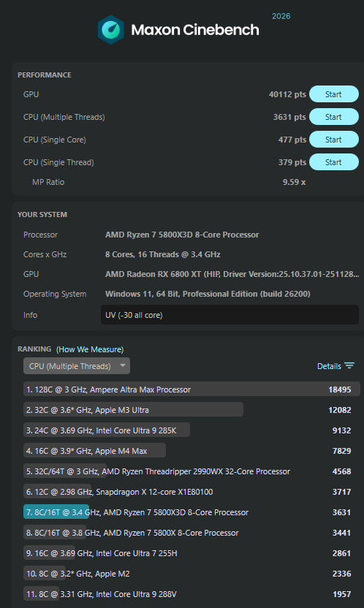Viewport: 364px width, 608px height.
Task: Click the Windows 11 operating system text
Action: click(208, 294)
